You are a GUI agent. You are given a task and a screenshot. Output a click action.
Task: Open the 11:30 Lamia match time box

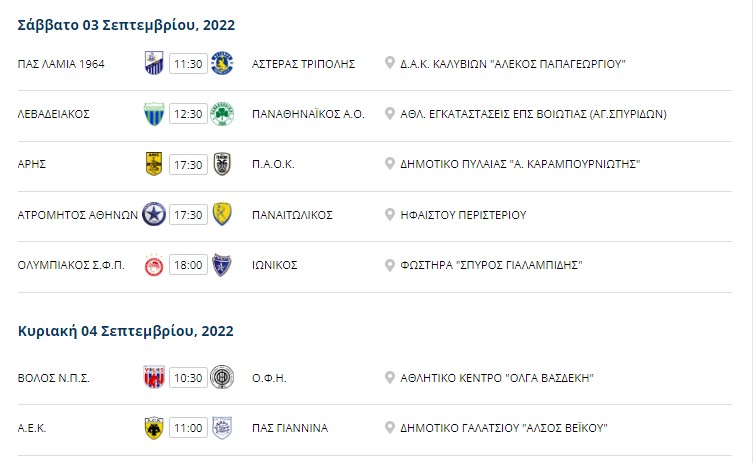pos(188,64)
